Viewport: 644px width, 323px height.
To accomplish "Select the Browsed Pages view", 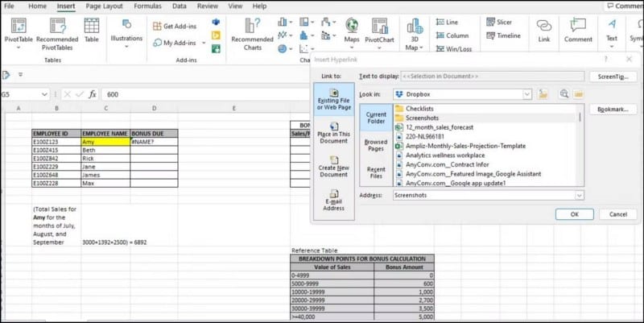I will pyautogui.click(x=376, y=145).
